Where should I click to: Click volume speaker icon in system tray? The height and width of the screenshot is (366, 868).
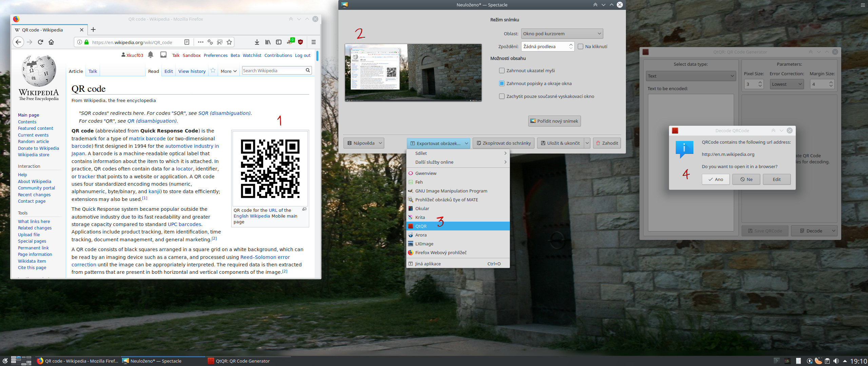tap(836, 361)
